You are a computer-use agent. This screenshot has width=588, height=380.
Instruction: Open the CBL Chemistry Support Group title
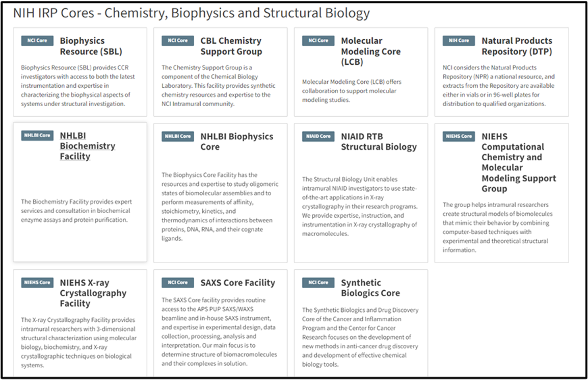[x=231, y=46]
